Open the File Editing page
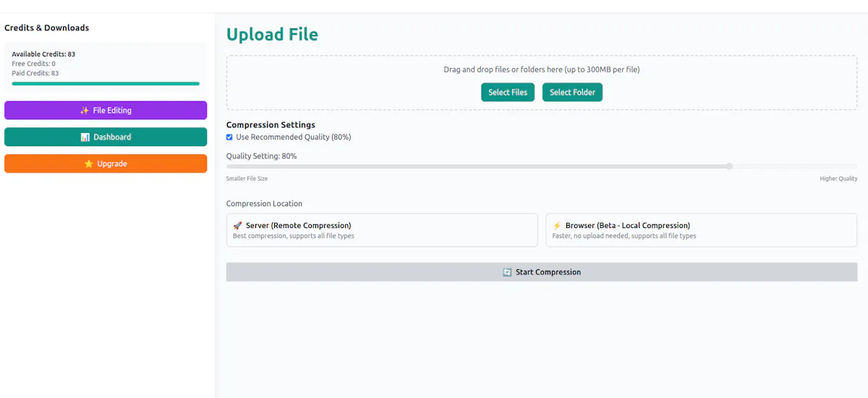868x398 pixels. 106,111
